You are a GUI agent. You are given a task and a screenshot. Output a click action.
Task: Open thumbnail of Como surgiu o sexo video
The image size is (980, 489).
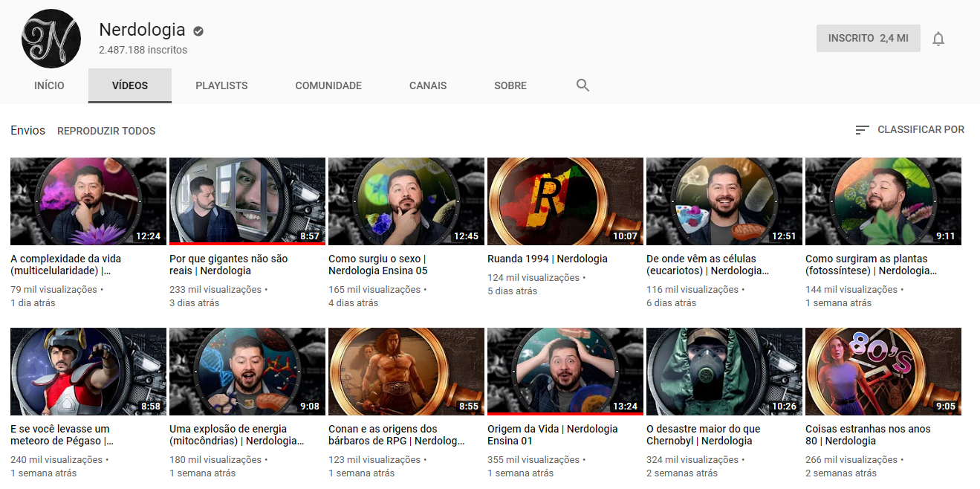pos(406,201)
